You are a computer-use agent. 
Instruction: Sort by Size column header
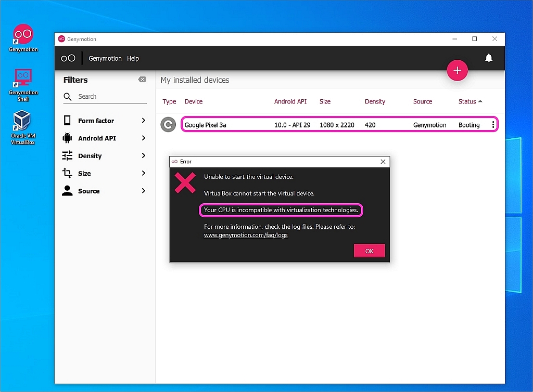pos(325,101)
